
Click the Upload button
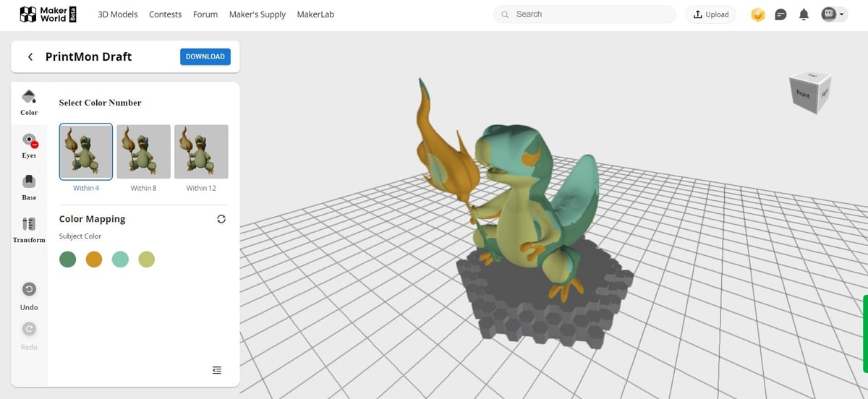pyautogui.click(x=711, y=14)
